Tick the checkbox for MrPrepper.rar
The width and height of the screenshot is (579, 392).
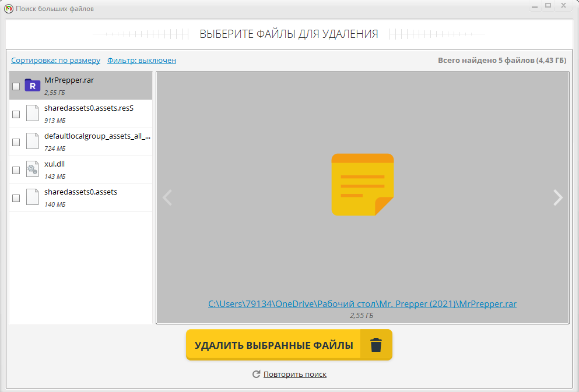16,86
